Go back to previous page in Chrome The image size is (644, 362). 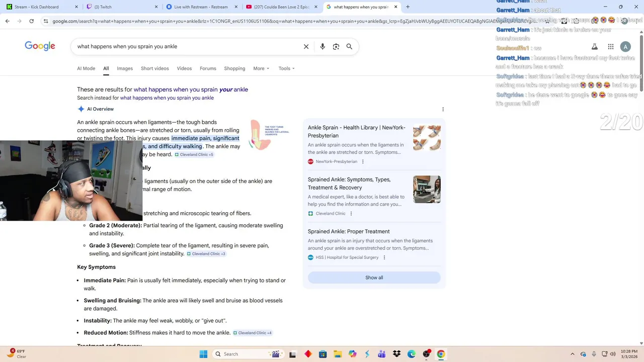click(x=7, y=21)
